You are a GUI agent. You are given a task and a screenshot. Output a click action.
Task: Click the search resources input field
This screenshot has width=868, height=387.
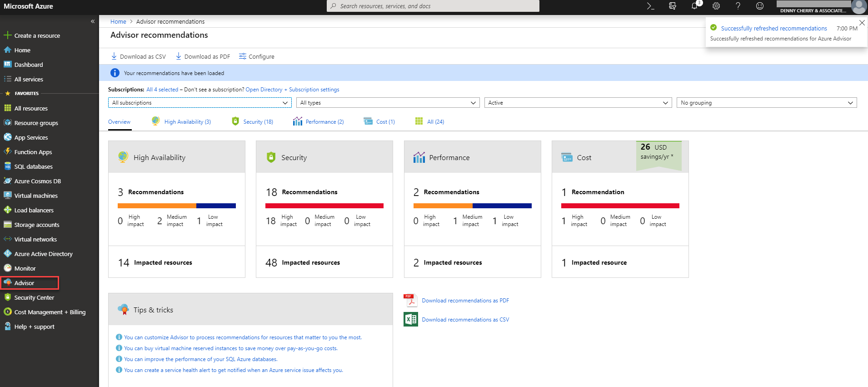(x=433, y=6)
